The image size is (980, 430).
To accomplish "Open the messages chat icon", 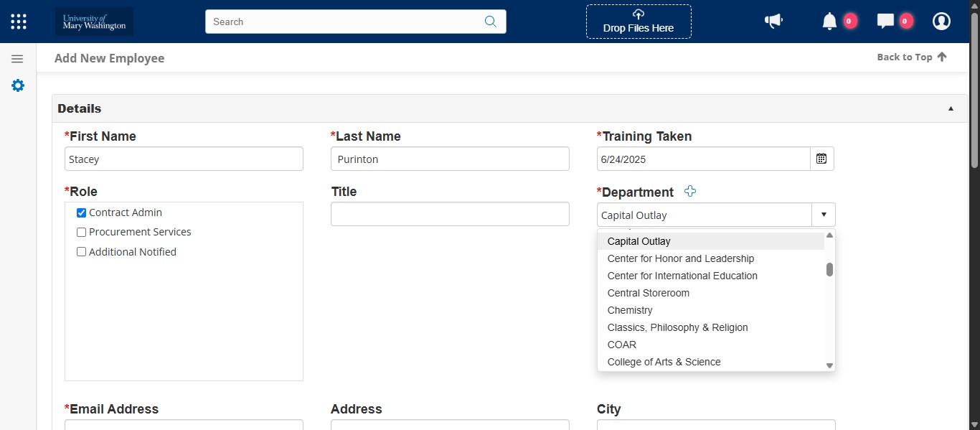I will pyautogui.click(x=887, y=21).
